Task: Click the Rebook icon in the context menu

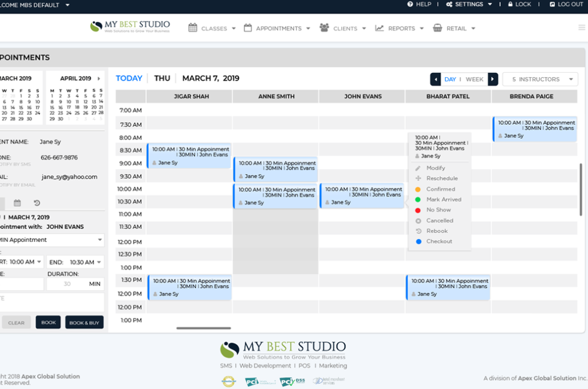Action: pos(418,231)
